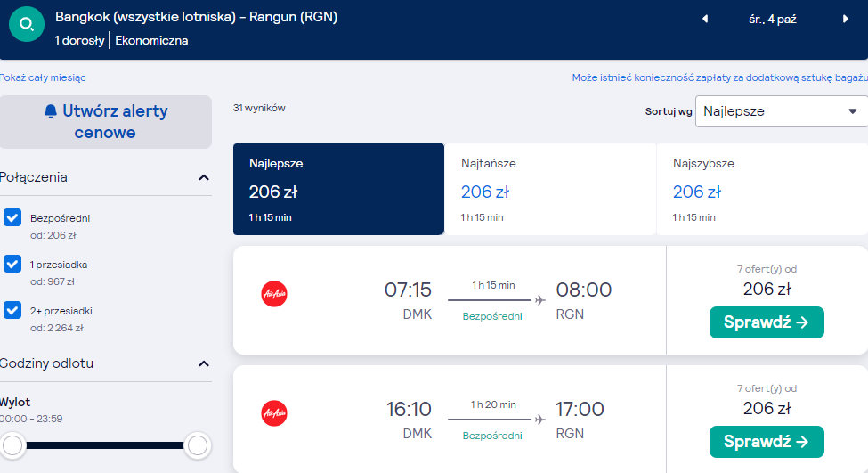Image resolution: width=868 pixels, height=473 pixels.
Task: Toggle the 1 przesiadka checkbox
Action: point(12,264)
